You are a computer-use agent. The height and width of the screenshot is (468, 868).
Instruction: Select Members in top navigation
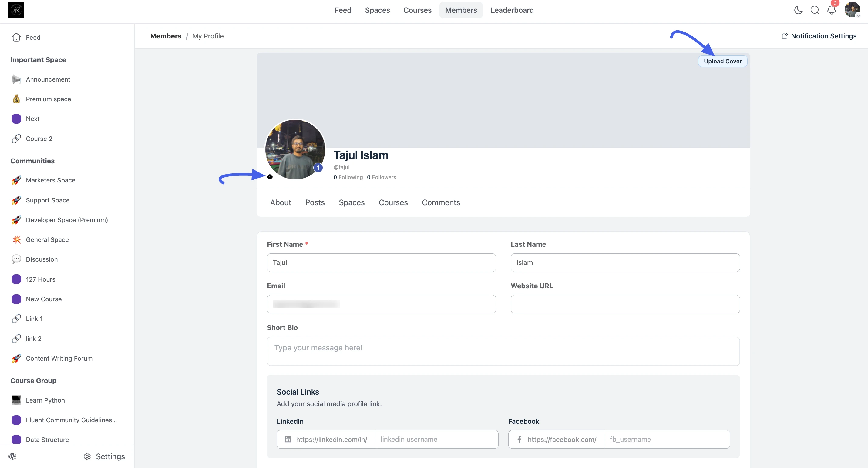461,10
